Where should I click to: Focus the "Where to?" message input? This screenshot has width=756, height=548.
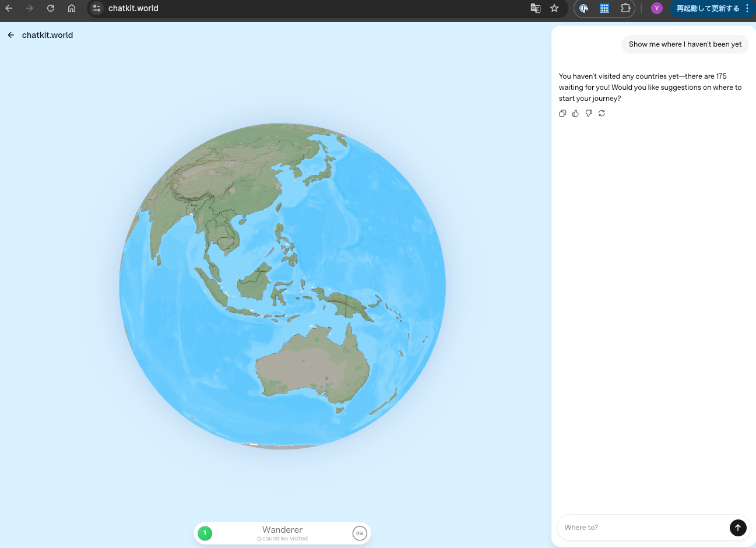pos(641,528)
